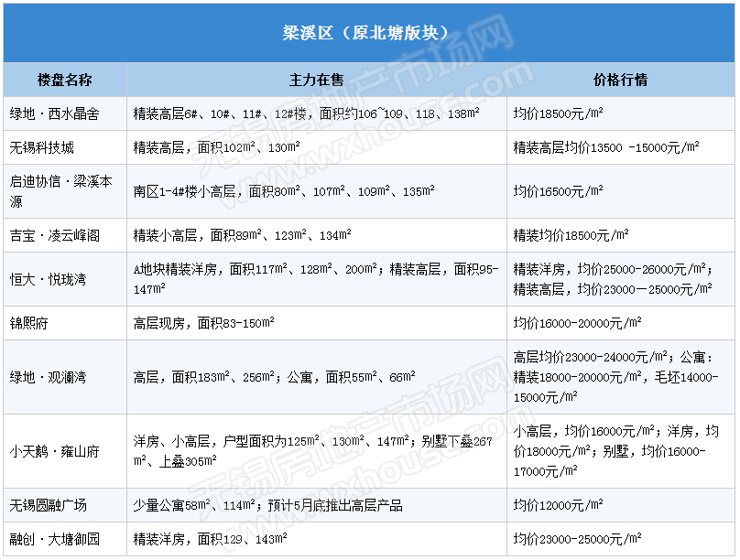The image size is (740, 560).
Task: Click the 启迪协信·梁溪本源 project name
Action: (60, 191)
